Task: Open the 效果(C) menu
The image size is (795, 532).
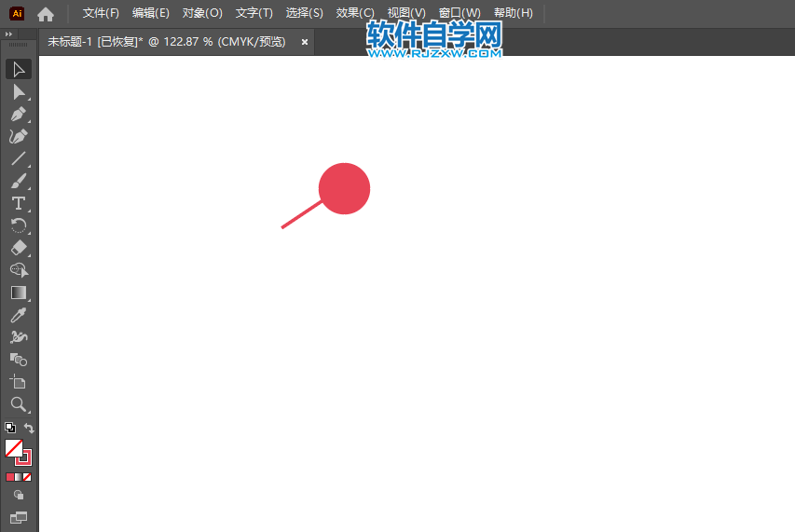Action: (x=355, y=13)
